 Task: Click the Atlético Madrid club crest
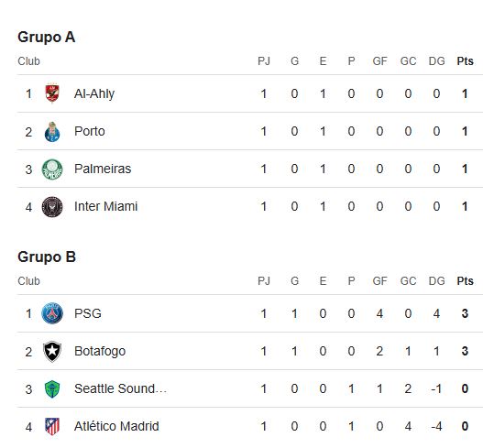click(52, 426)
